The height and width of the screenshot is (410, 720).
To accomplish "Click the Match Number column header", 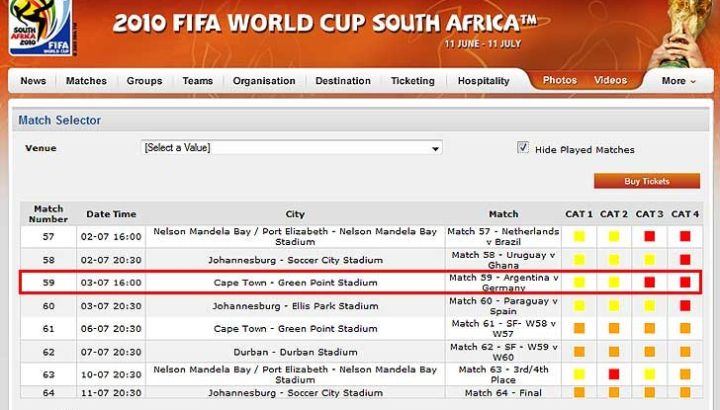I will (x=48, y=214).
